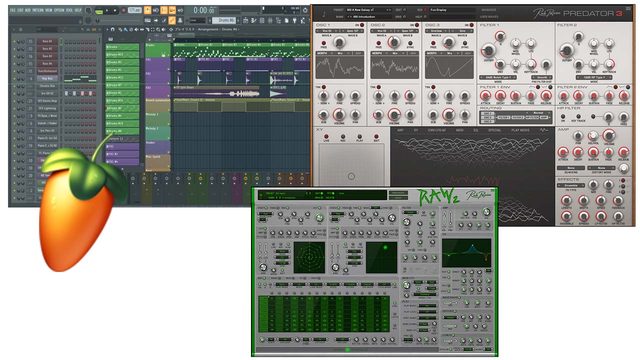Click the FL Studio record button
This screenshot has width=640, height=360.
124,10
